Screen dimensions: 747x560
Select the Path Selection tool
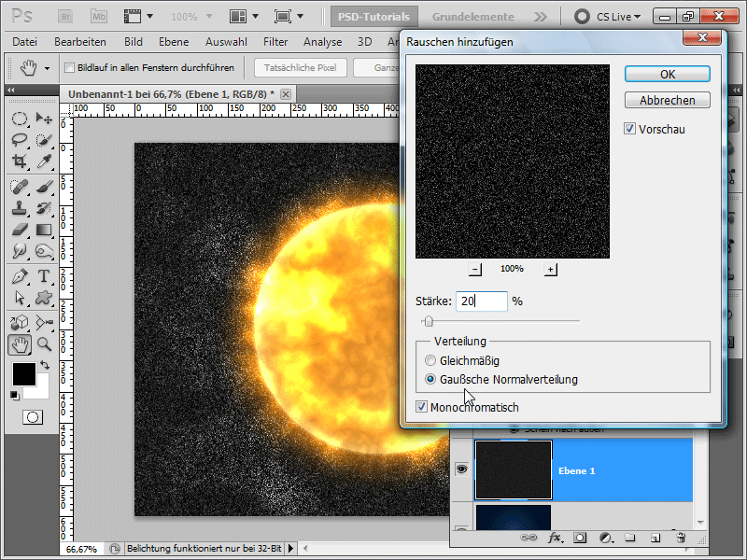click(x=20, y=298)
